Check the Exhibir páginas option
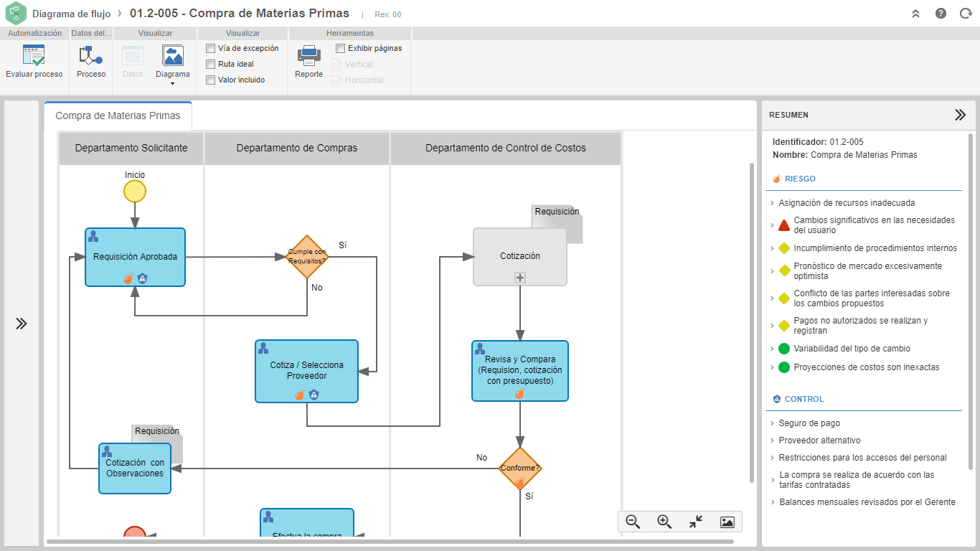Viewport: 980px width, 551px height. [340, 48]
